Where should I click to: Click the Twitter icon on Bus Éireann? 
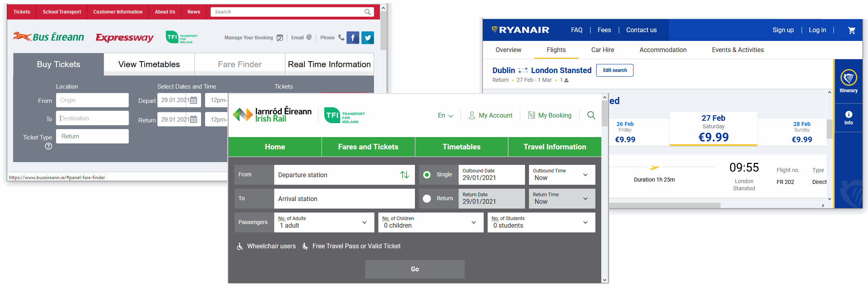pos(368,38)
